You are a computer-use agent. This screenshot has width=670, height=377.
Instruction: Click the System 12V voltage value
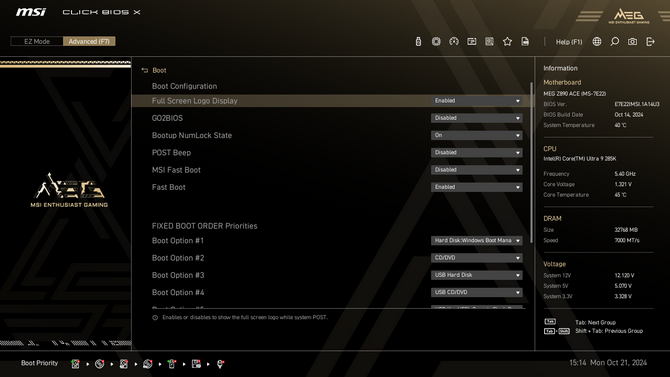point(624,275)
